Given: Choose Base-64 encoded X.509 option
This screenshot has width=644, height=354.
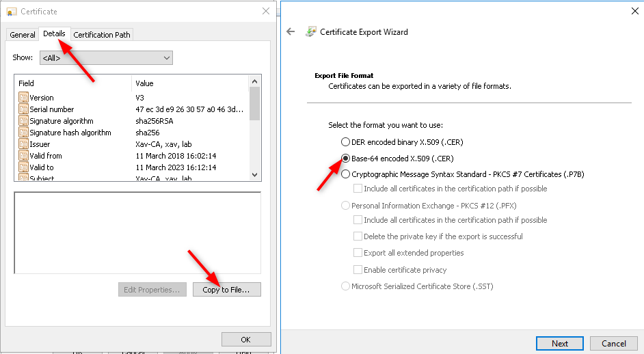Looking at the screenshot, I should coord(345,158).
